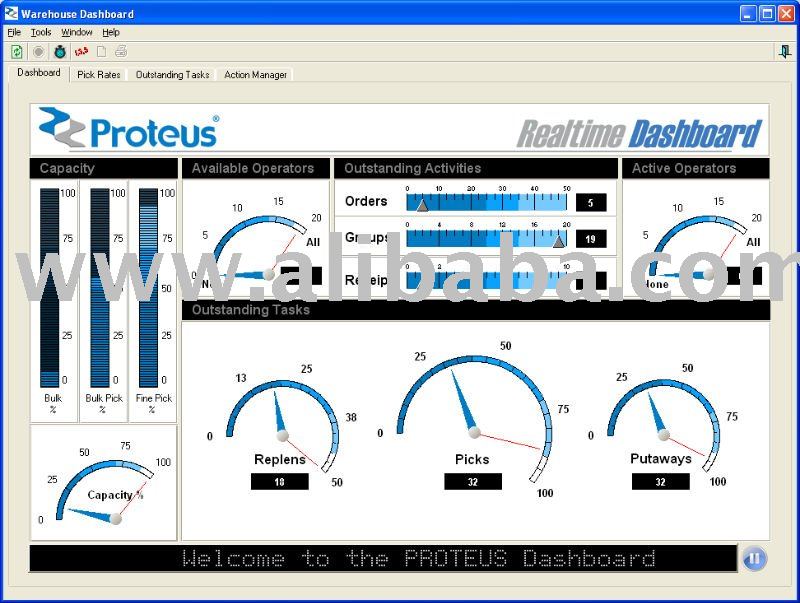Click the printer toolbar icon
The width and height of the screenshot is (800, 603).
pos(121,52)
